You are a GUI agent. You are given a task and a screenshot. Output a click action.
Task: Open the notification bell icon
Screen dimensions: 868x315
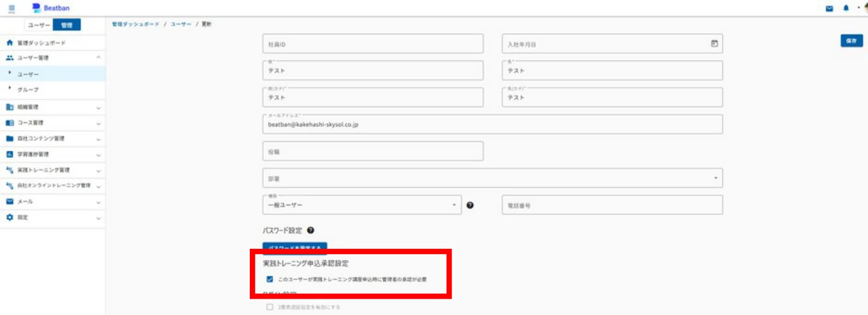pyautogui.click(x=846, y=8)
